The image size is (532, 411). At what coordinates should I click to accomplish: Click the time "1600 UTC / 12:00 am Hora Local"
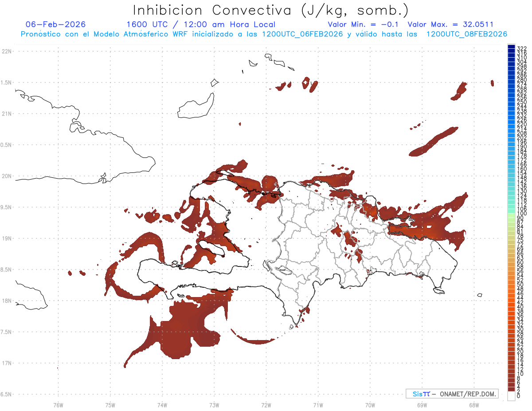point(201,24)
